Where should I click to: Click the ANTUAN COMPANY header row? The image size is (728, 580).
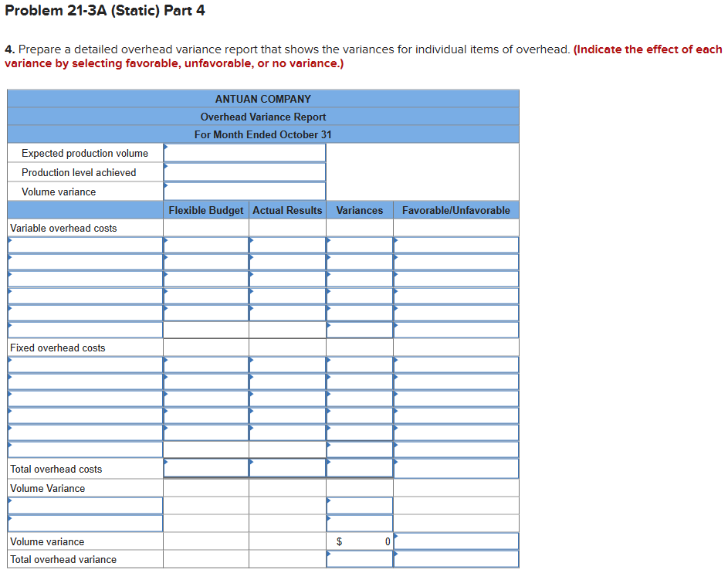point(262,99)
